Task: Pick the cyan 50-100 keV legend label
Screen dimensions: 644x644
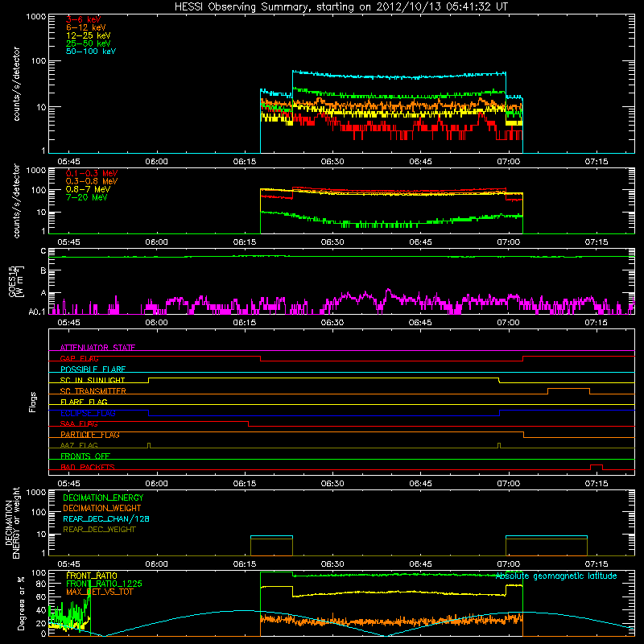Action: click(91, 52)
